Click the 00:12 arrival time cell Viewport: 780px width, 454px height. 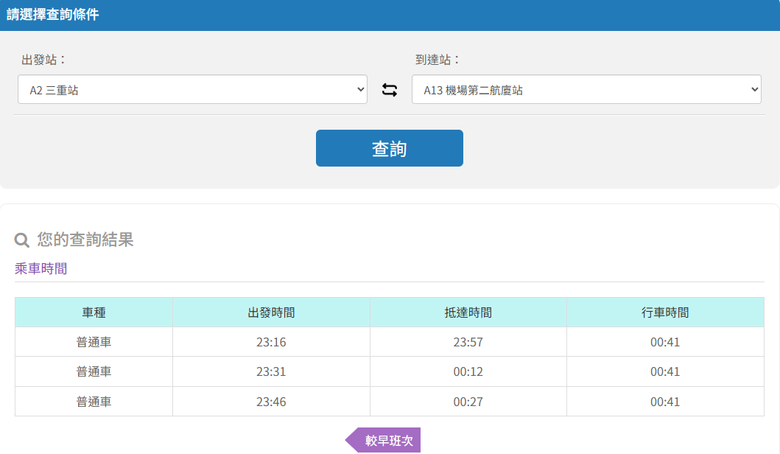[468, 372]
